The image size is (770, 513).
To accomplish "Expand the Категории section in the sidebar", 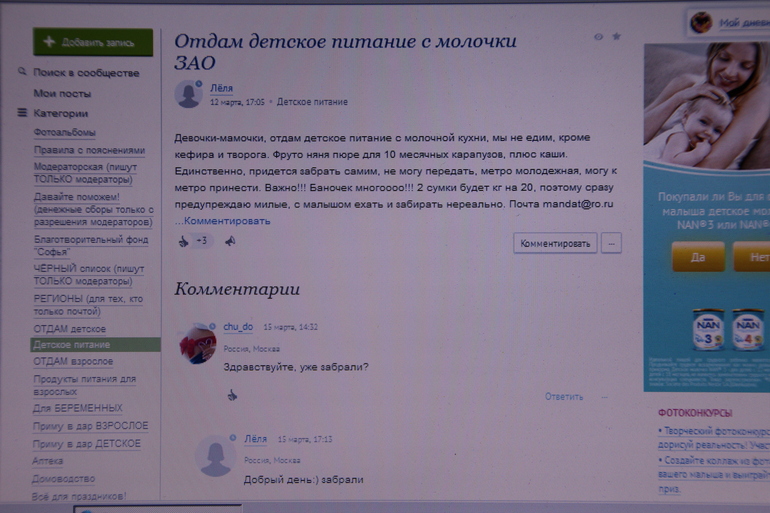I will (x=61, y=113).
